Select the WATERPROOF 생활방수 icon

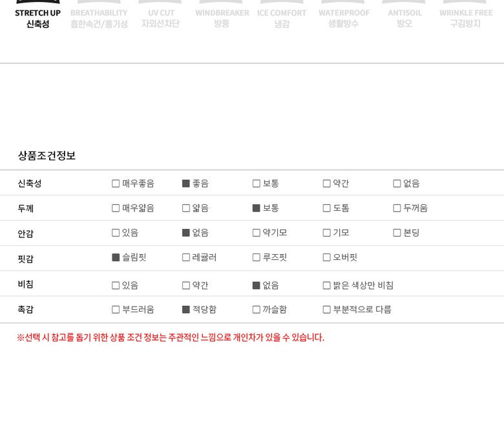pos(344,17)
